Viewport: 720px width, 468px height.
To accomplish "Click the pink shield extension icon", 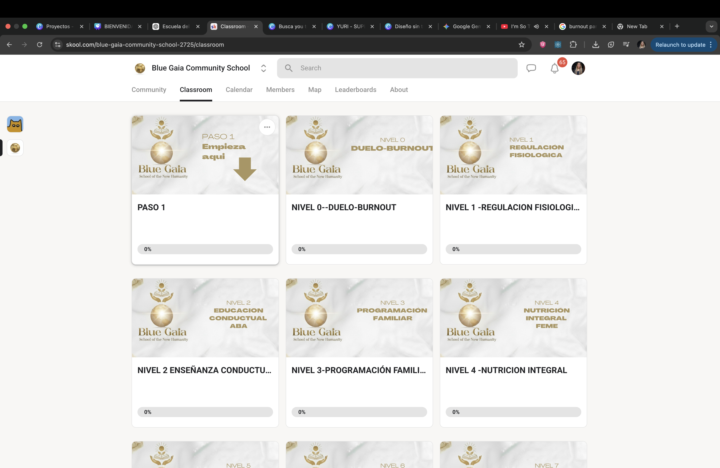I will 542,45.
